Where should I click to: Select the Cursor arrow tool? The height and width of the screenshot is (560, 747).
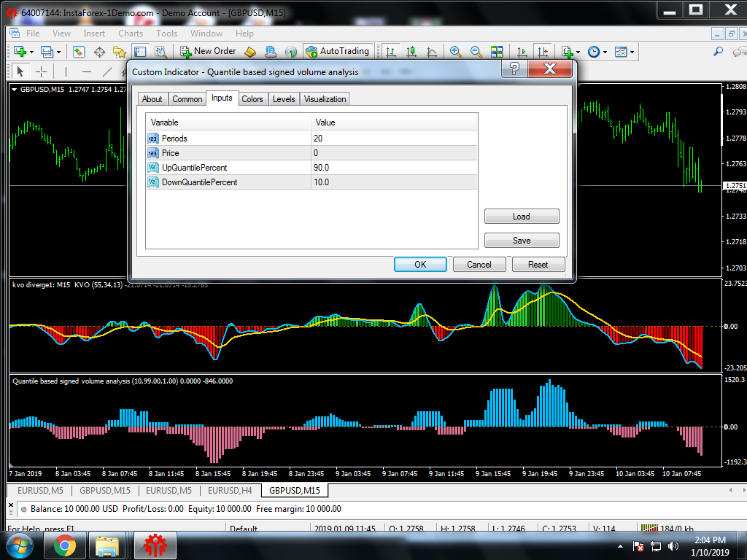[x=20, y=72]
